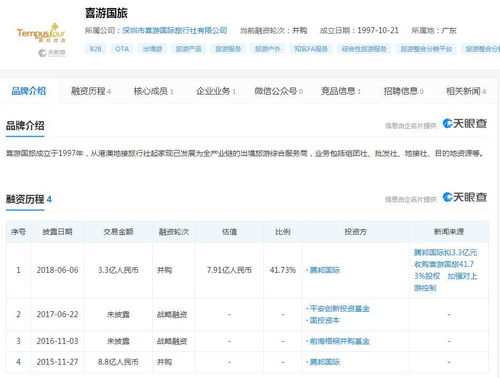
Task: Click 信息由企名片提供 note in 品牌介绍 section
Action: (411, 126)
